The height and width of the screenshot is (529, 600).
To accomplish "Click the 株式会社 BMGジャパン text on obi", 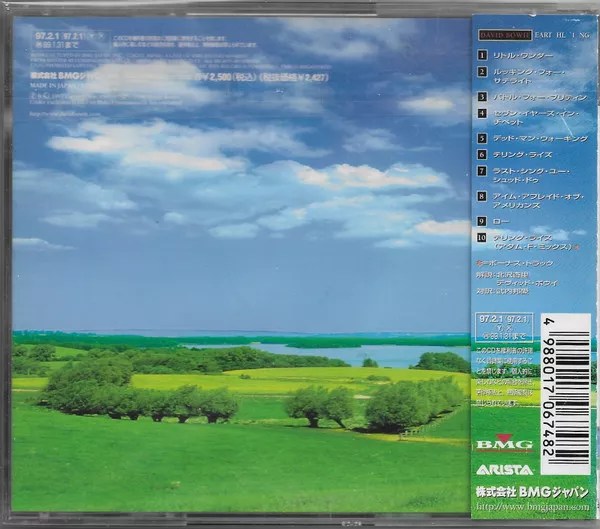I will pyautogui.click(x=530, y=492).
